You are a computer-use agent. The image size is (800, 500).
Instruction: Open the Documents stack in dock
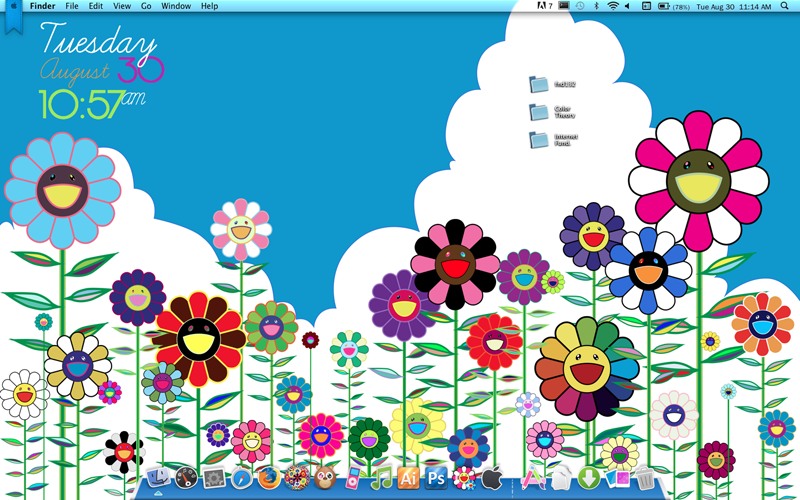coord(562,478)
